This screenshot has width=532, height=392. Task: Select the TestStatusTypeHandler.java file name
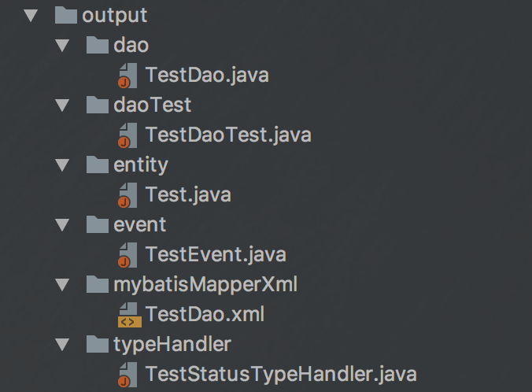pyautogui.click(x=281, y=375)
